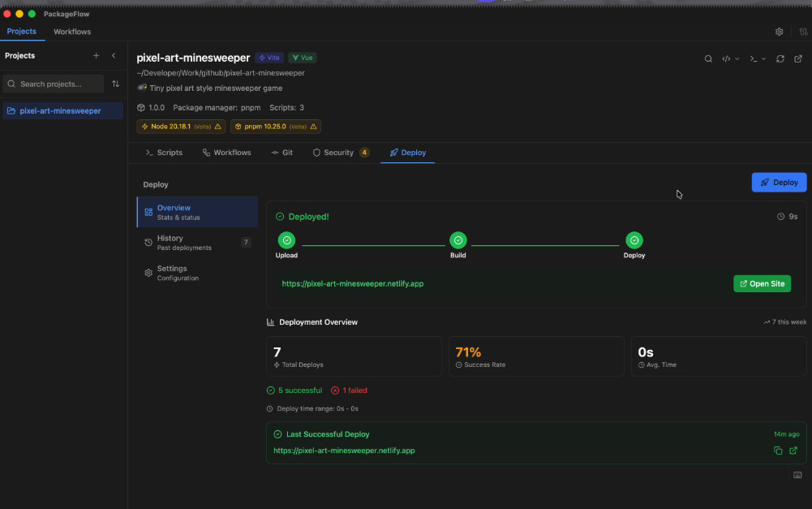This screenshot has height=509, width=812.
Task: Click the pnpm 10.25.0 Volta badge
Action: coord(276,127)
